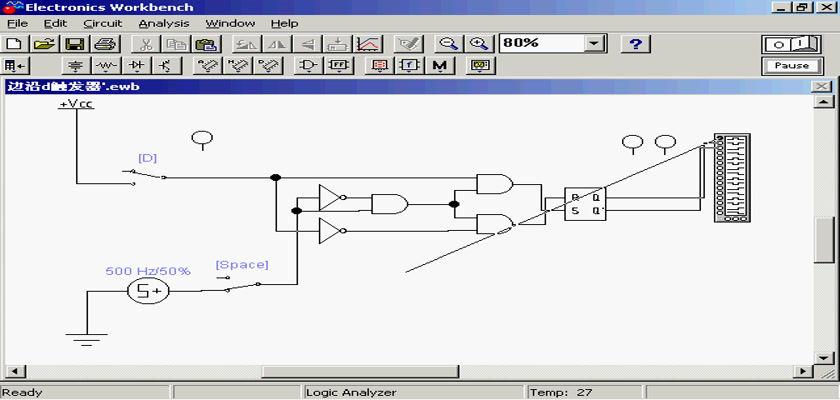Click the scroll down arrow

pos(822,358)
